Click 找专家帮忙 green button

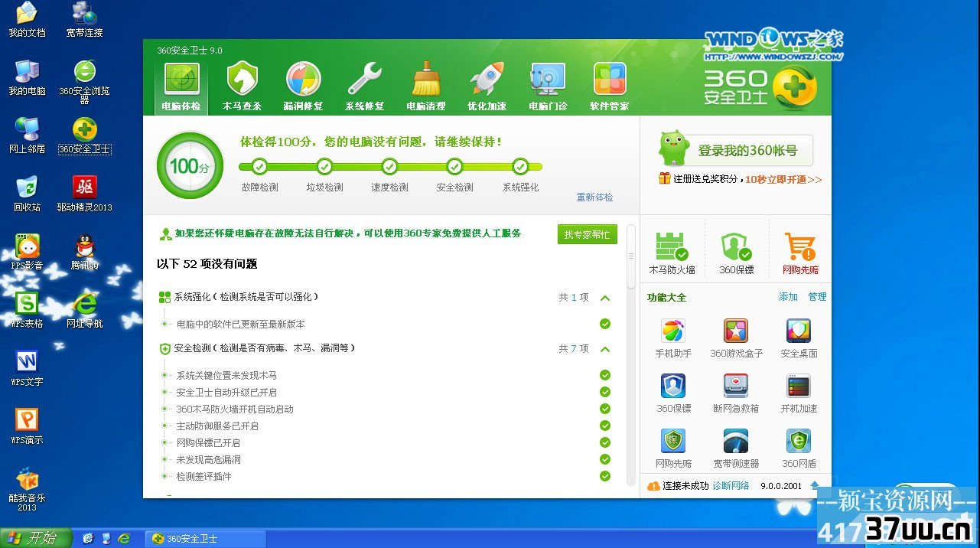[588, 234]
